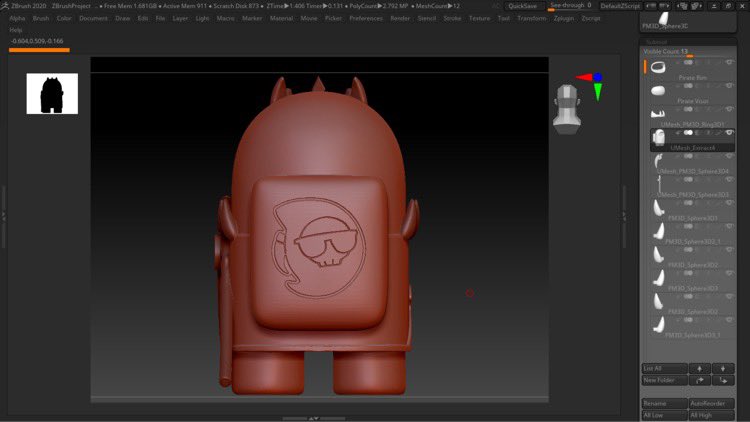Adjust the Visible Count slider

tap(688, 52)
